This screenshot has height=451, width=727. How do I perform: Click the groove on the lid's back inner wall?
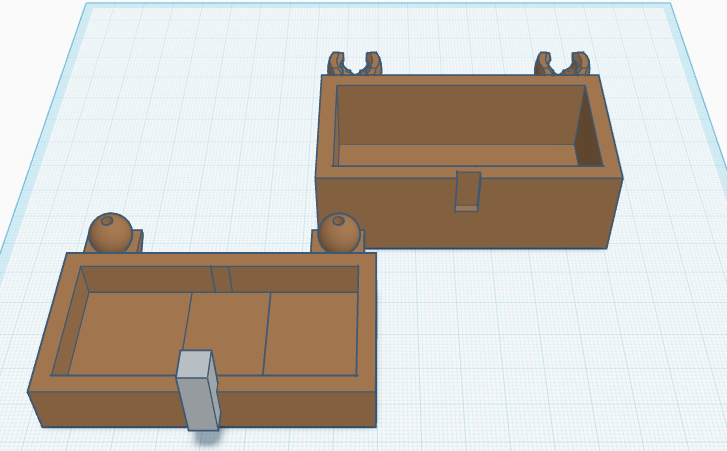click(222, 279)
